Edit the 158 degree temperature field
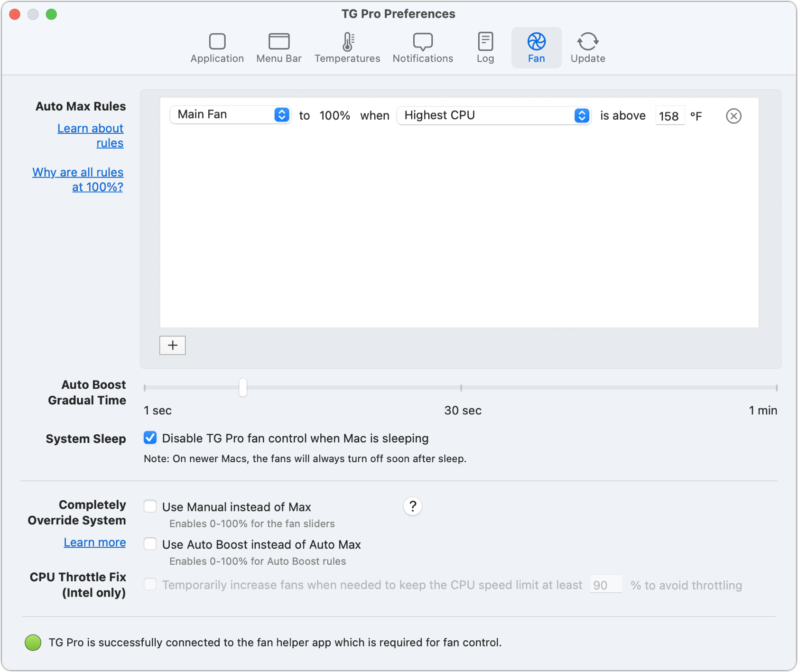The image size is (798, 672). coord(670,115)
